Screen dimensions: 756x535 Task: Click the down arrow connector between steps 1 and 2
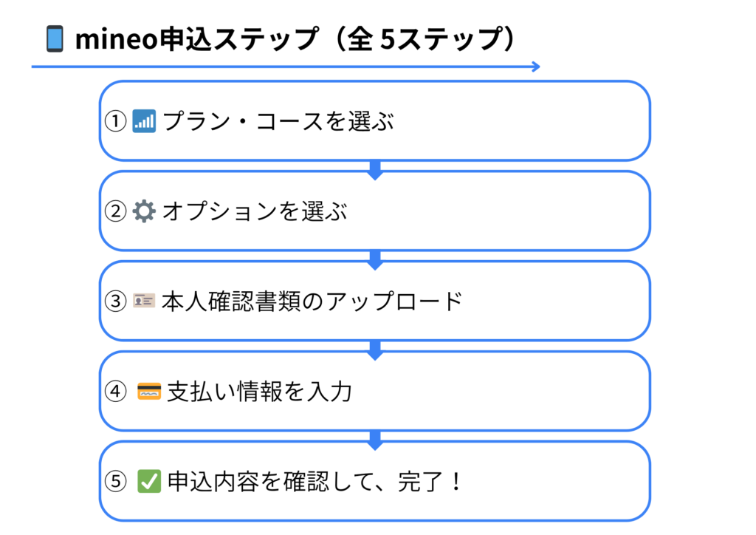point(375,170)
